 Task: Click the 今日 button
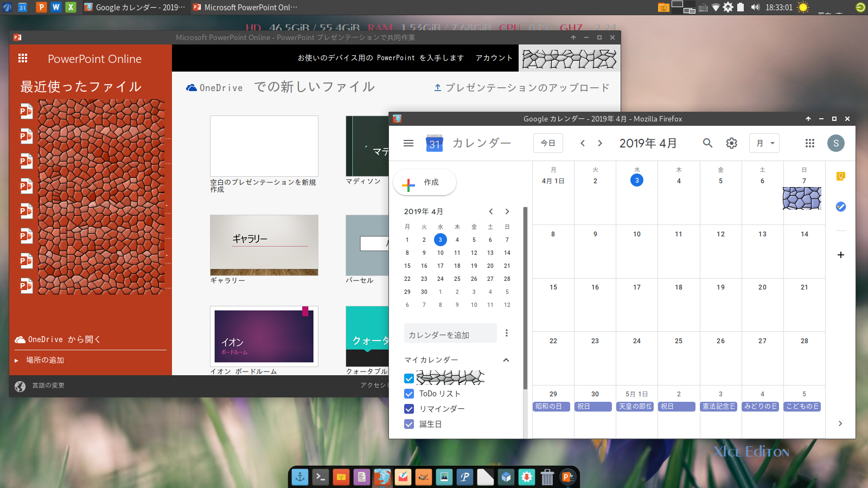click(x=548, y=143)
